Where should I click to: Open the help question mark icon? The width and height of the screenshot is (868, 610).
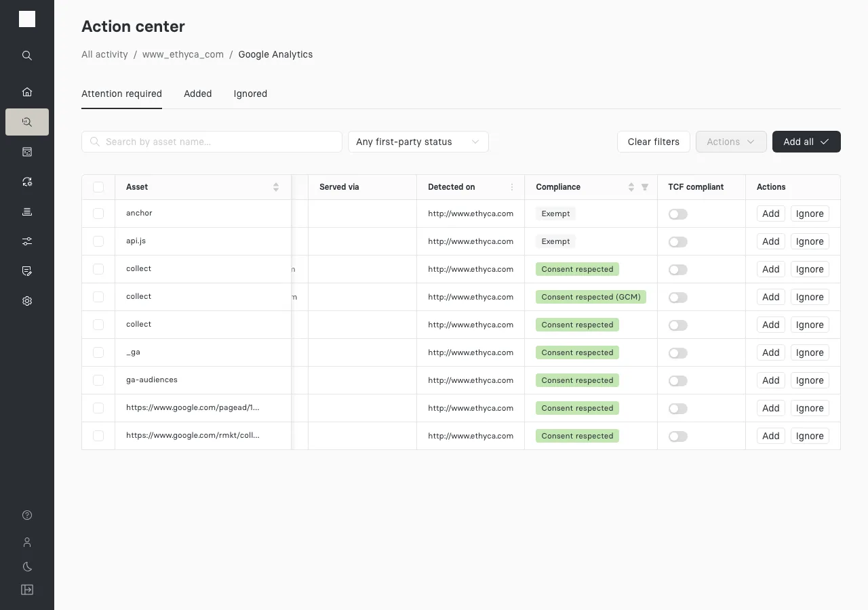pos(27,515)
